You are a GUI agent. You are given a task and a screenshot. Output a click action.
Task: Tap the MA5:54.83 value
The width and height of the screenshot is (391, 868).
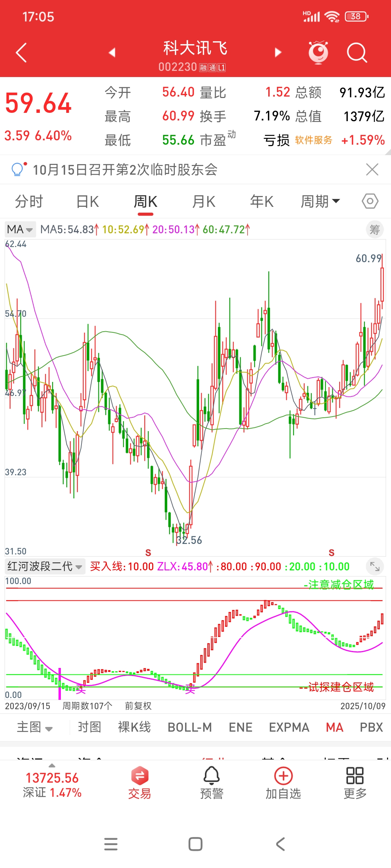coord(69,229)
